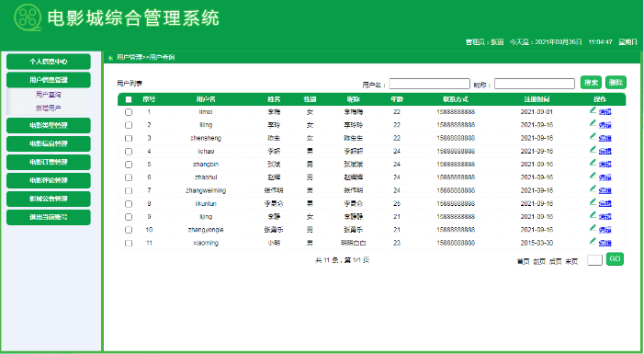Click nickname cell '明明白白'

click(353, 243)
